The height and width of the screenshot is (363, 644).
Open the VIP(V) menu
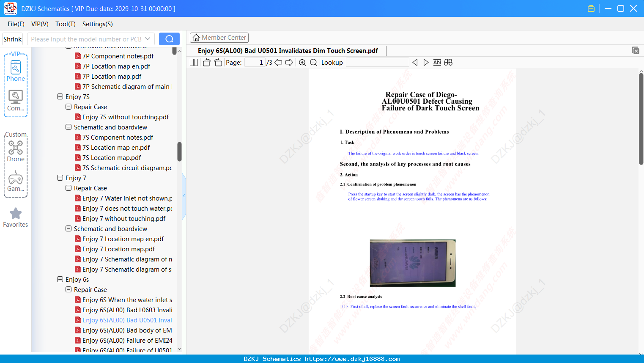pos(40,24)
